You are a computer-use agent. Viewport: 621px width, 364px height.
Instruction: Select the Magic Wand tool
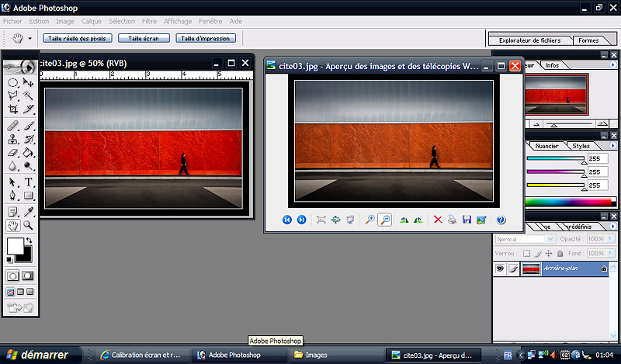28,95
